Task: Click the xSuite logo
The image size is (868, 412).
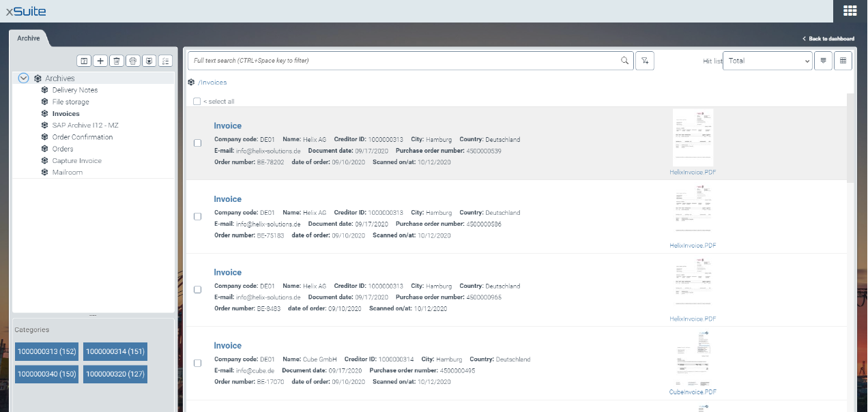Action: (27, 11)
